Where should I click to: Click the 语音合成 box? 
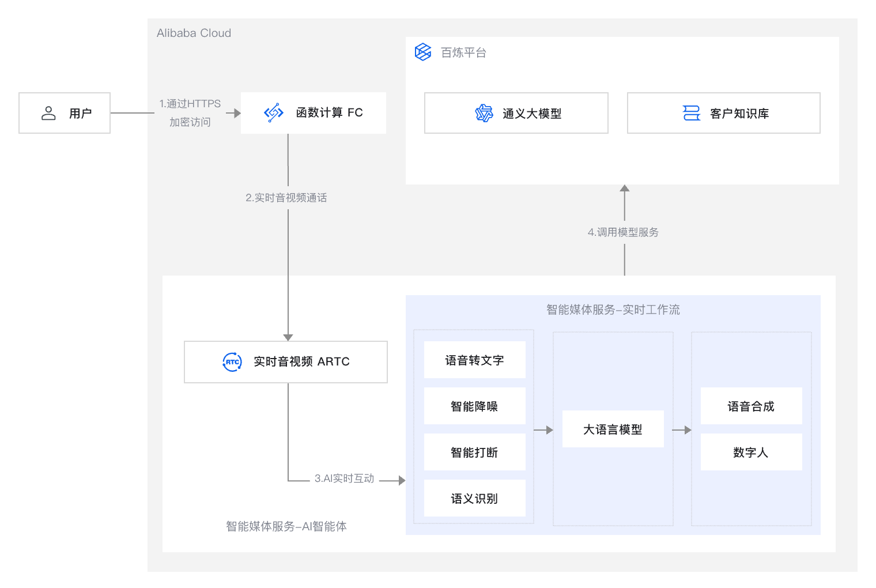pos(752,406)
